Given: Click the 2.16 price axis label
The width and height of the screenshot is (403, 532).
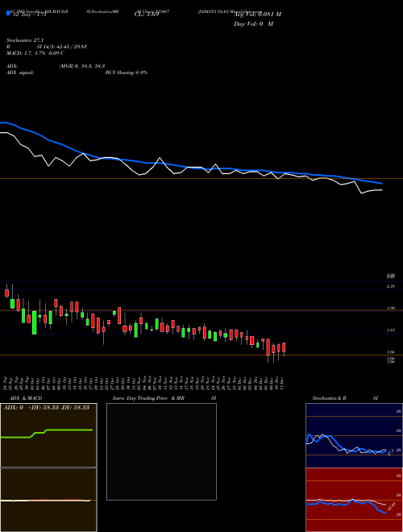Looking at the screenshot, I should coord(390,287).
